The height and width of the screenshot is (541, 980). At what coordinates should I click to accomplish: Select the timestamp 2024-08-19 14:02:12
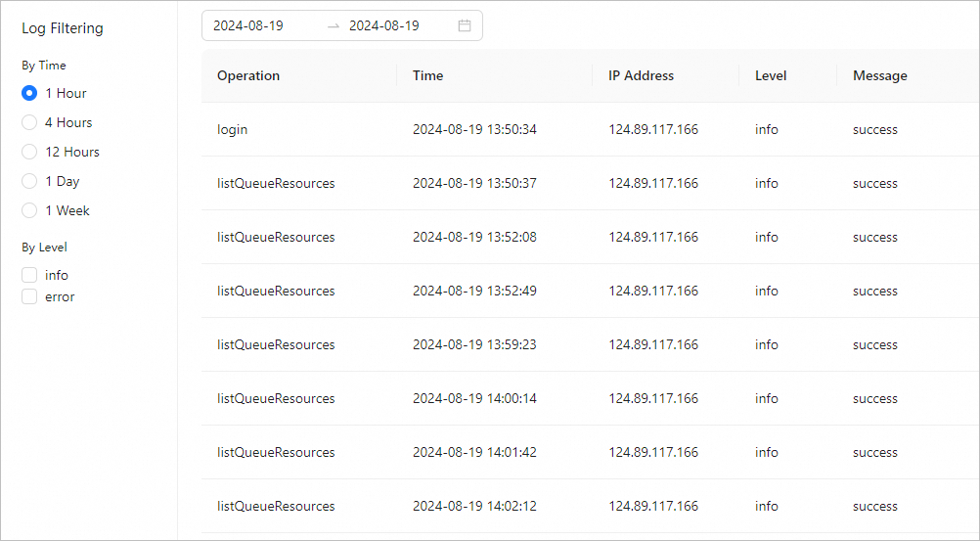474,506
